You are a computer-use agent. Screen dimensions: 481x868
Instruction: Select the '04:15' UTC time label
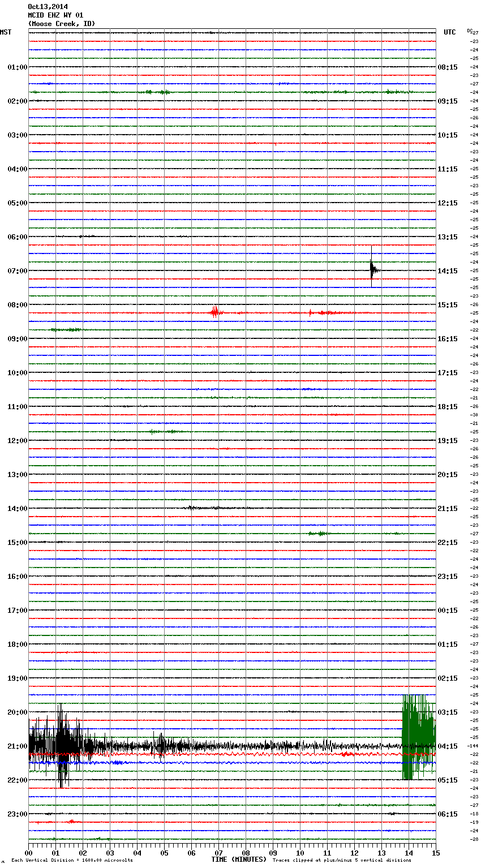click(x=448, y=746)
